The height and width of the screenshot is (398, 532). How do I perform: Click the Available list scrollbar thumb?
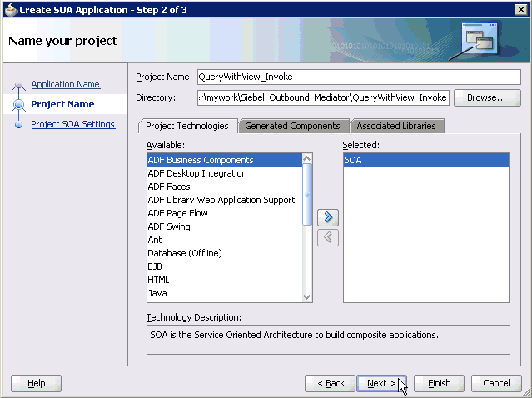pyautogui.click(x=307, y=194)
